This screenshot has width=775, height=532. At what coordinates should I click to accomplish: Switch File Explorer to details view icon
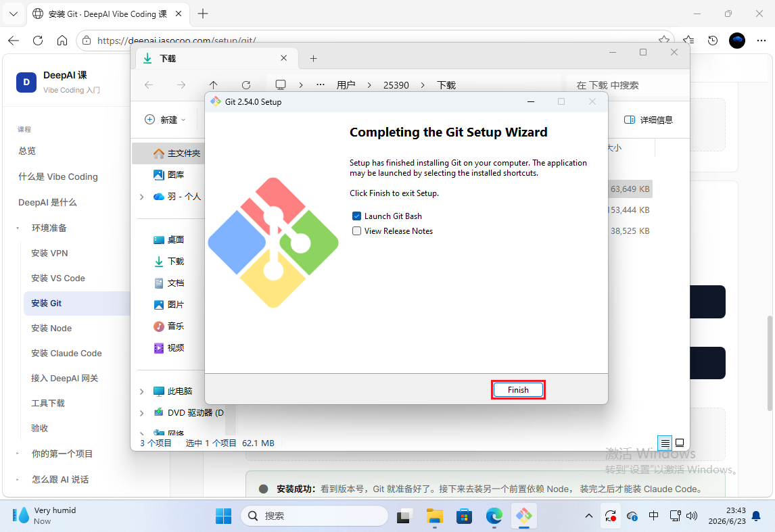tap(665, 443)
